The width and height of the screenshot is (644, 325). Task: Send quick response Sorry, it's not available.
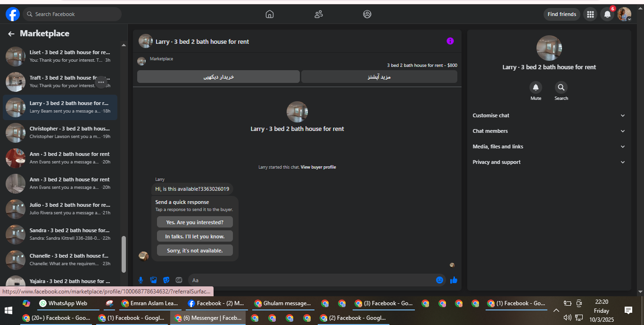pyautogui.click(x=195, y=251)
